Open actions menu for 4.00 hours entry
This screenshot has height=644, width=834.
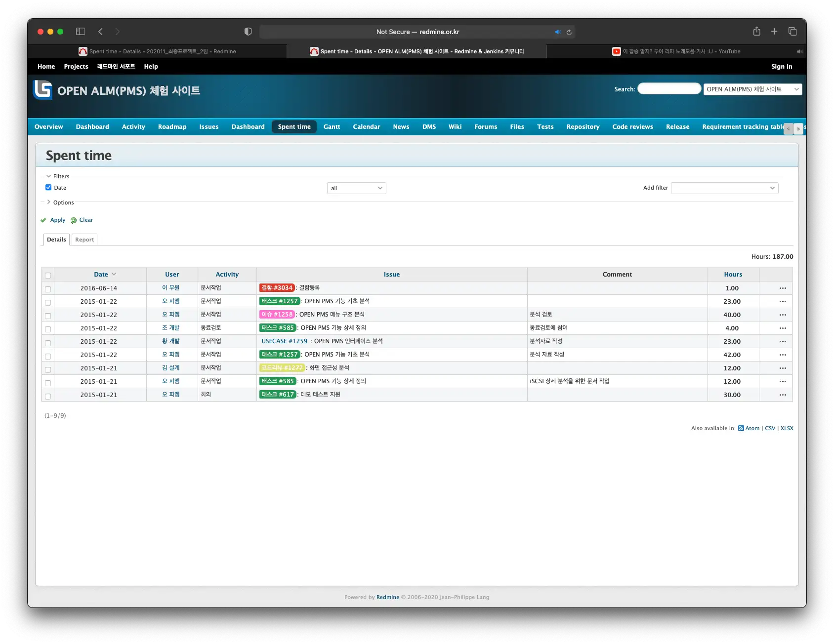click(x=783, y=328)
